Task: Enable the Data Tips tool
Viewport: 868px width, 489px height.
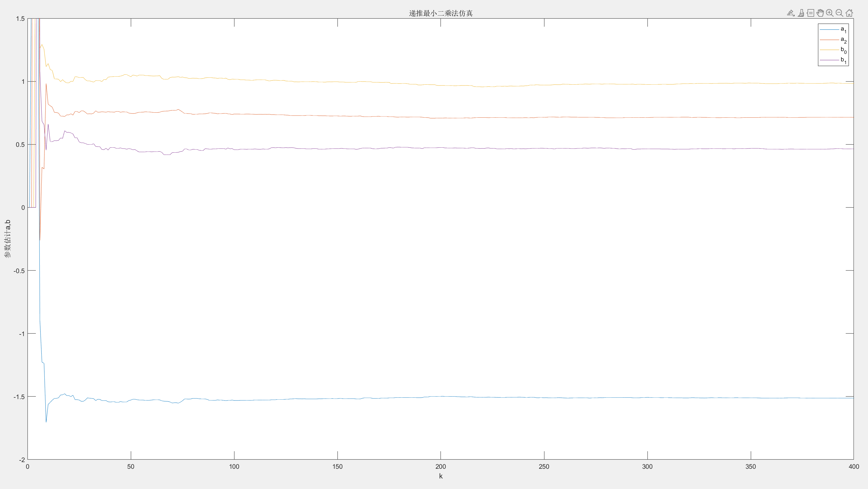Action: click(811, 13)
